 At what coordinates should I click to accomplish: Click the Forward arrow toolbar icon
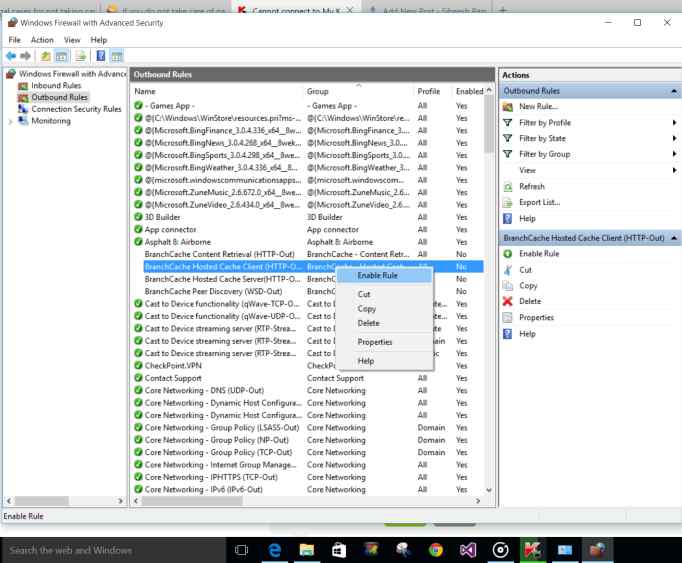[x=26, y=56]
